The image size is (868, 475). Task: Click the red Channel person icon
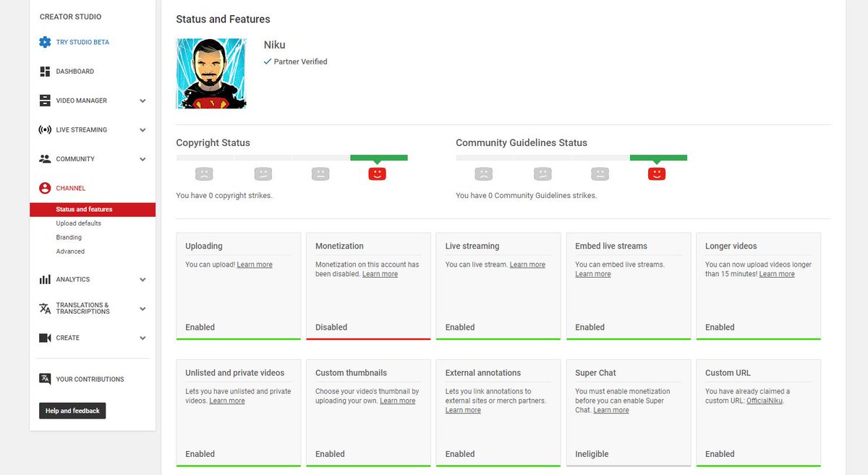45,188
